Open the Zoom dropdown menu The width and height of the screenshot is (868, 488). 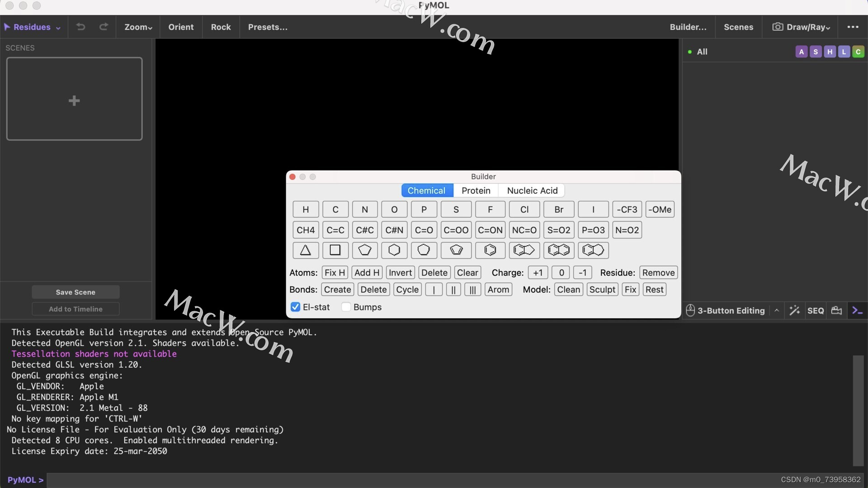138,27
